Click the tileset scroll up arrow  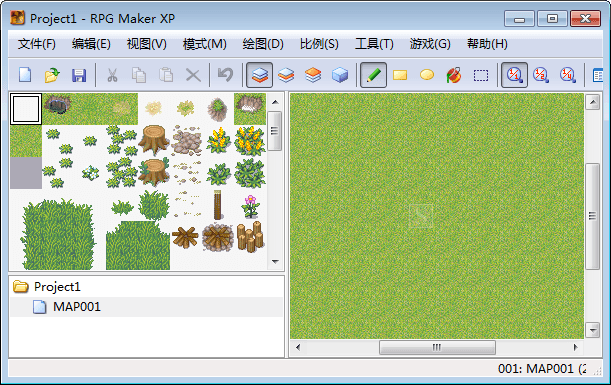point(275,102)
